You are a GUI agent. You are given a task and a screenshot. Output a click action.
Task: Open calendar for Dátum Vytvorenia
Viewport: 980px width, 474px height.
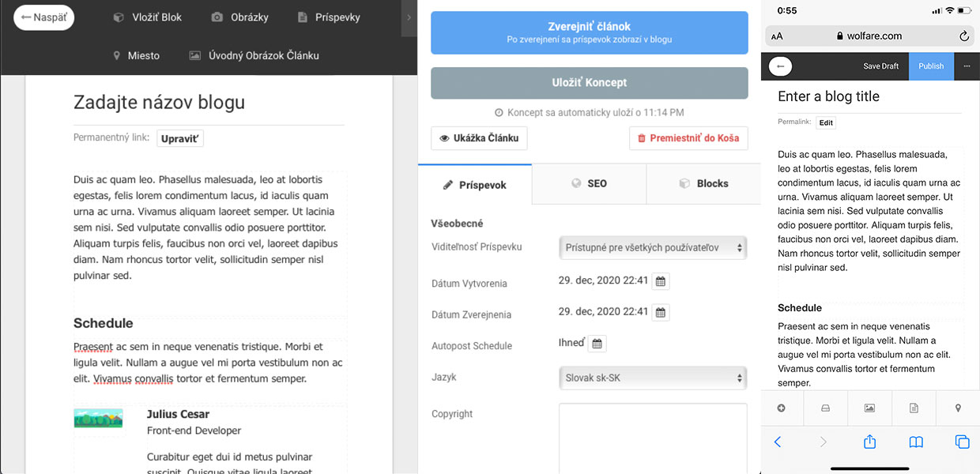point(661,281)
